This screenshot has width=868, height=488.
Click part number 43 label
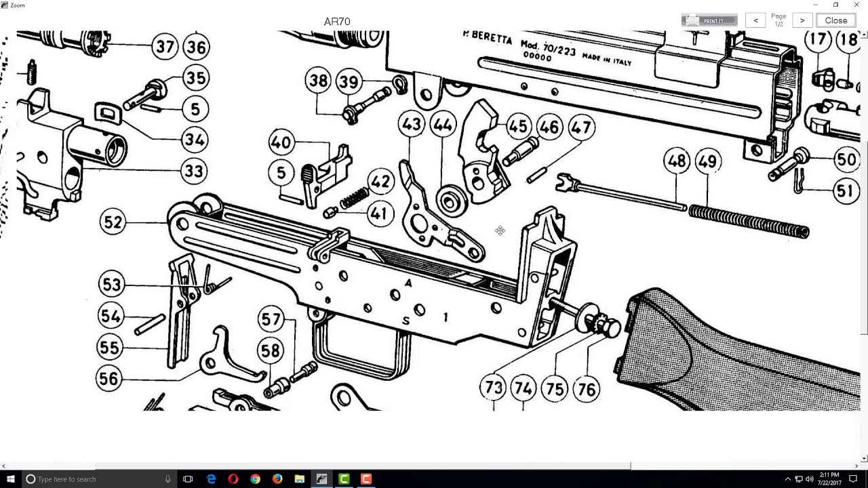click(x=412, y=125)
